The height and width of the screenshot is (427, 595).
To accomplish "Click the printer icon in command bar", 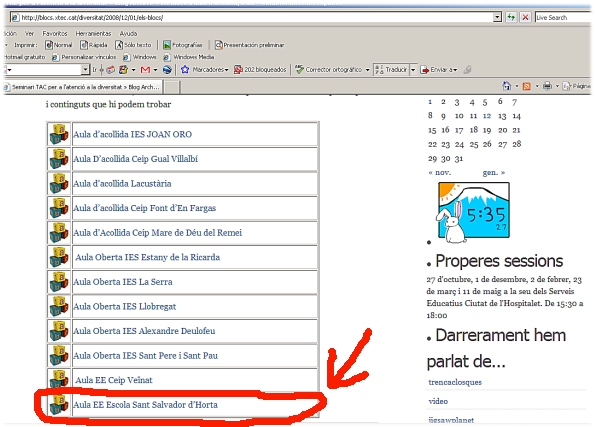I will click(547, 86).
